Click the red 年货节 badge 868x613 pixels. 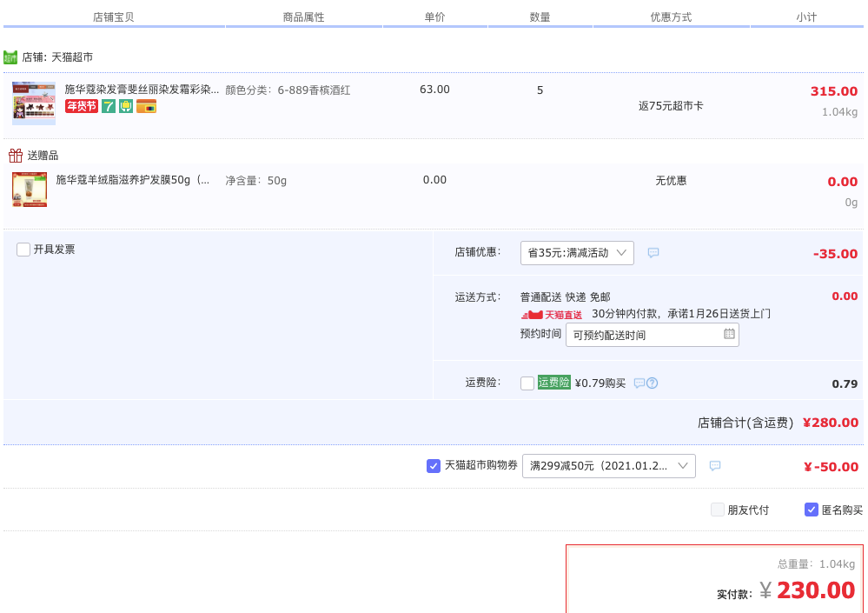point(82,106)
